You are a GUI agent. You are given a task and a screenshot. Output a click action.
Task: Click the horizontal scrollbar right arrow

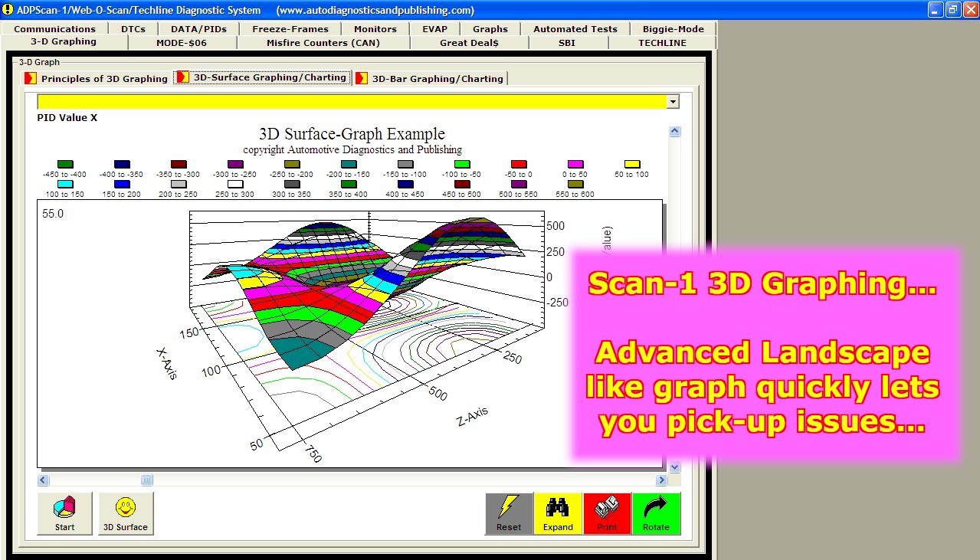point(661,480)
